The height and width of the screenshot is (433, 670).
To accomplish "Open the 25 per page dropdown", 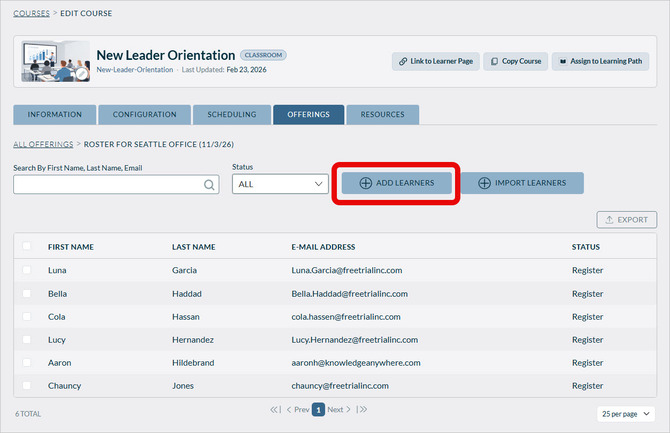I will [x=626, y=414].
